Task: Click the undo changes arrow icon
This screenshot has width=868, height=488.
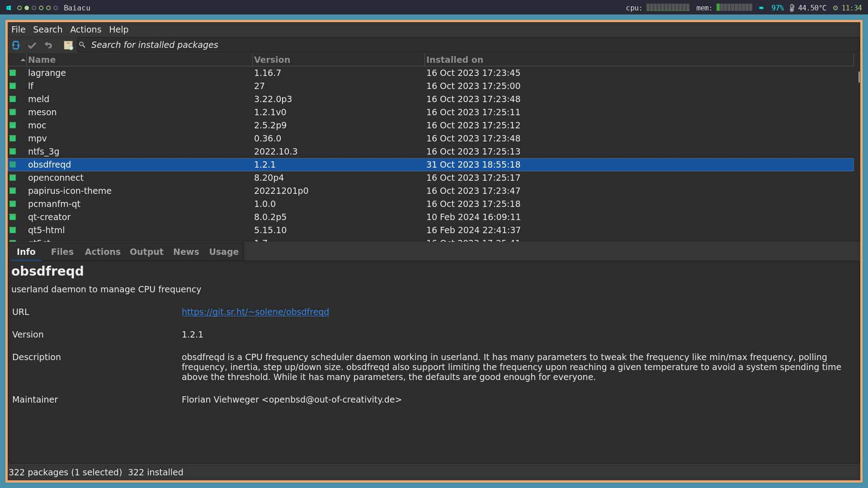Action: coord(48,45)
